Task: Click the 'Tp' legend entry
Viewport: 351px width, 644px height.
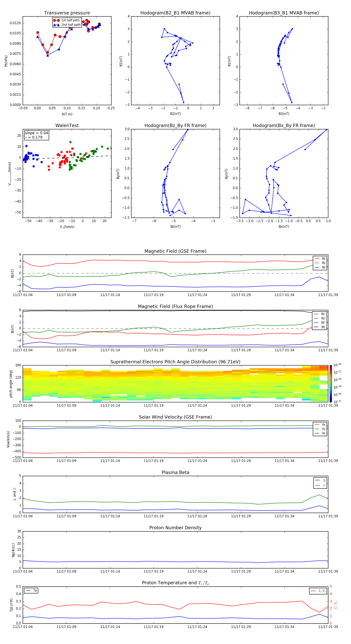Action: coord(31,591)
